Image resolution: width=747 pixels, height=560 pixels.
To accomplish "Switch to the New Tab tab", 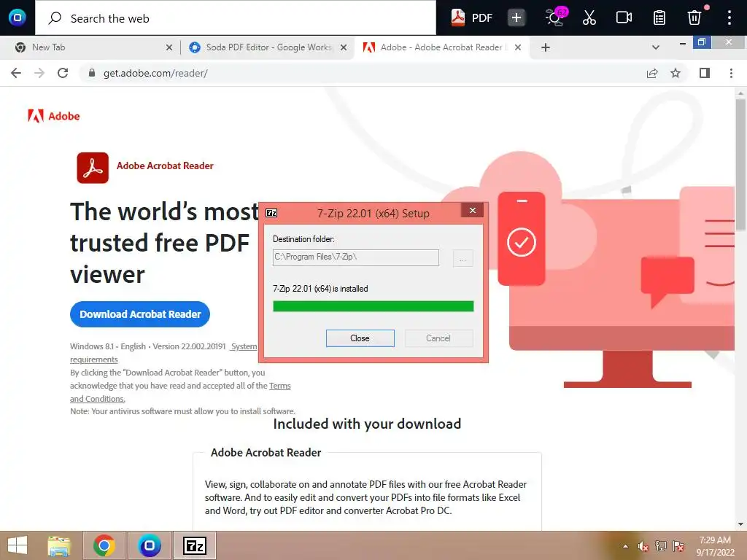I will click(90, 47).
